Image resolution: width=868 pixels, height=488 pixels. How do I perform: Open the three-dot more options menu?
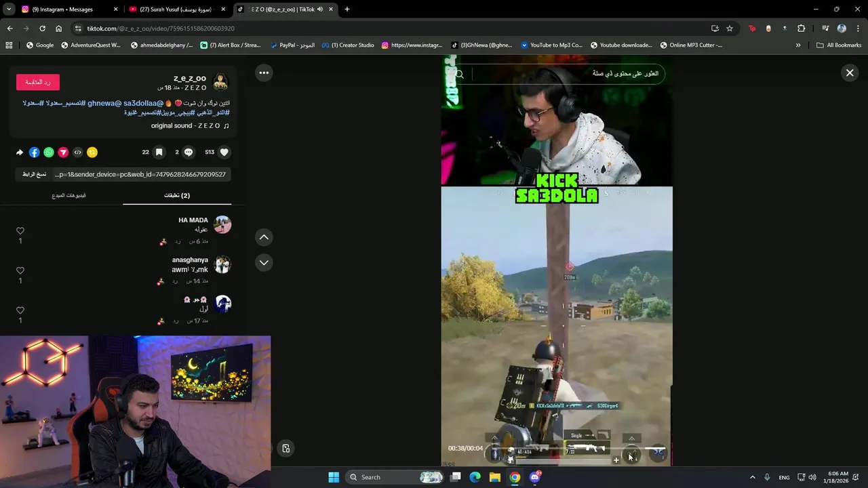point(264,73)
